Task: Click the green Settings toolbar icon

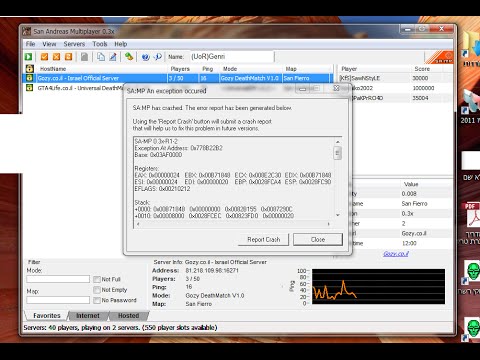Action: click(x=129, y=57)
